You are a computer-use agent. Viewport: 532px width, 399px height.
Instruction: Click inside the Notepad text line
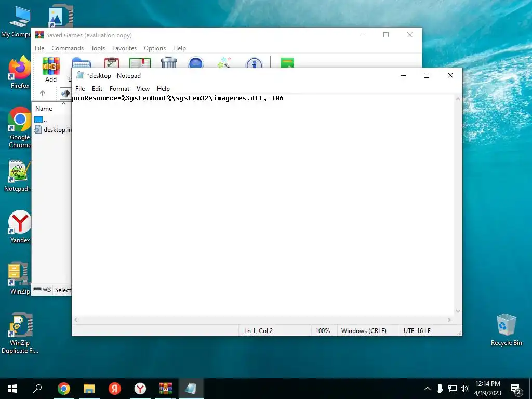pyautogui.click(x=178, y=98)
